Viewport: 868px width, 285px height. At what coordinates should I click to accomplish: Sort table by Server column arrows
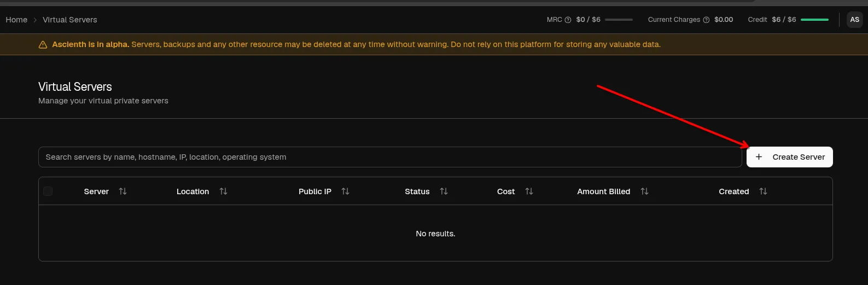coord(123,191)
